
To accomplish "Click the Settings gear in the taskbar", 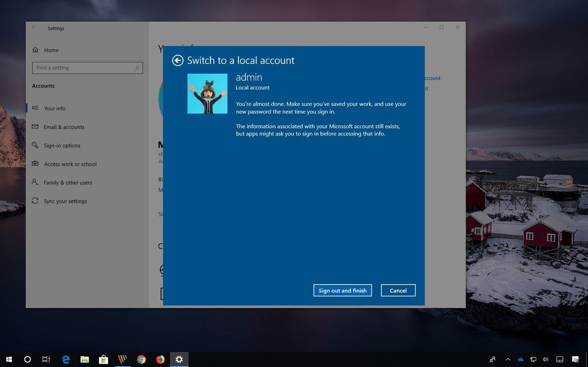I will [179, 359].
